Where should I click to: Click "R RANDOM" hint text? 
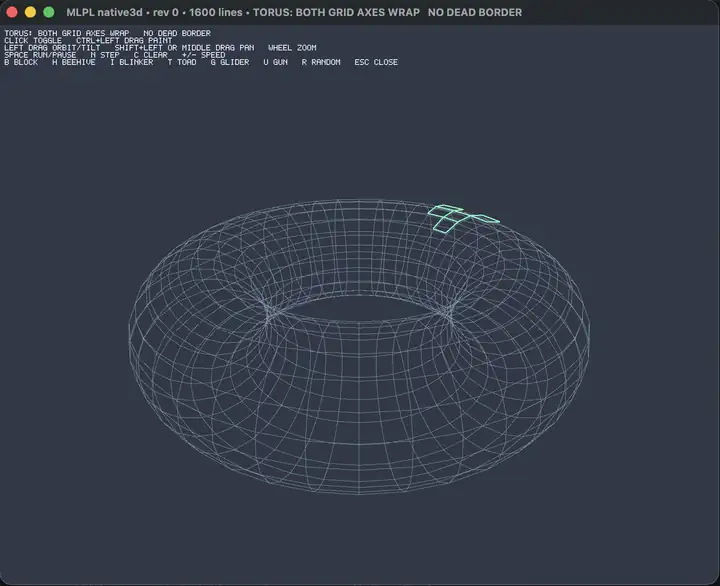pos(321,62)
